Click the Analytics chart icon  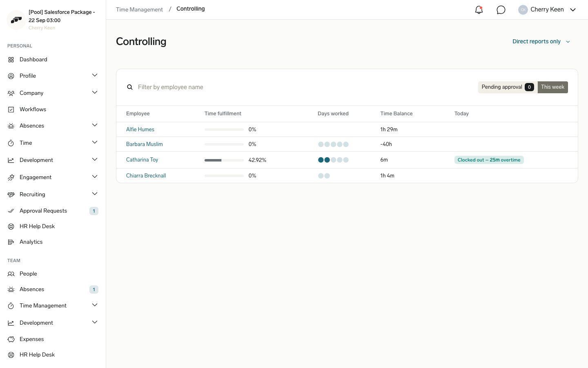pyautogui.click(x=11, y=242)
